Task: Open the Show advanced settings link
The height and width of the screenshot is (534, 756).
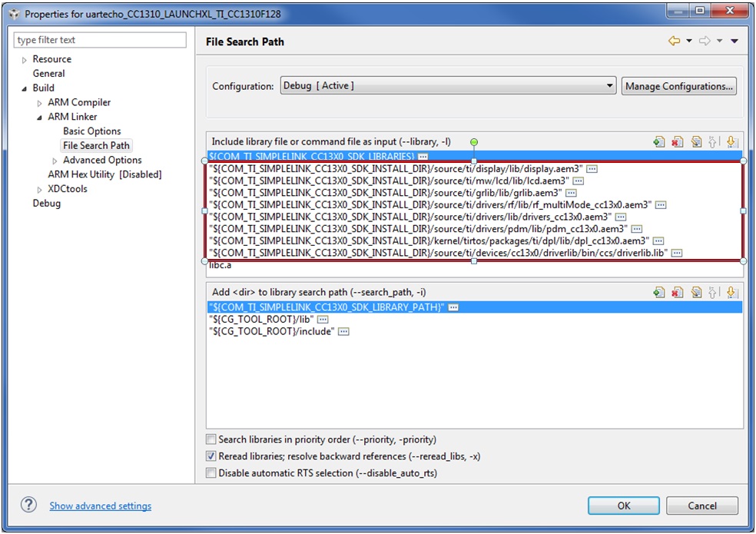Action: pos(100,506)
